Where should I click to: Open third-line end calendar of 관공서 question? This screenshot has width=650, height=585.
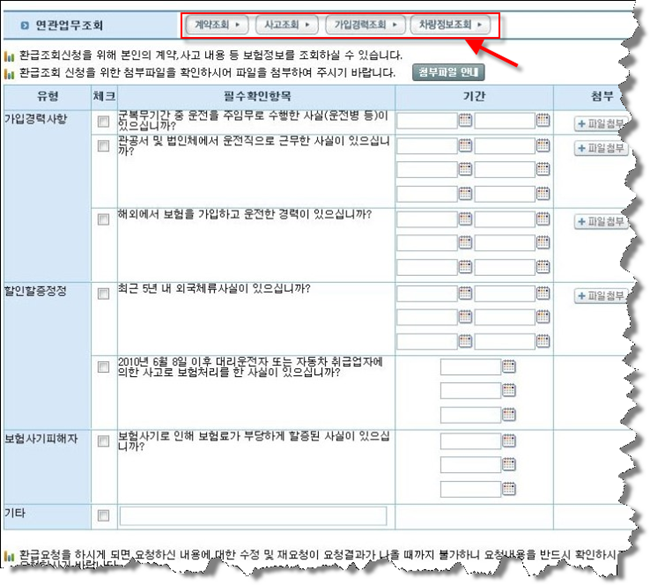(543, 194)
